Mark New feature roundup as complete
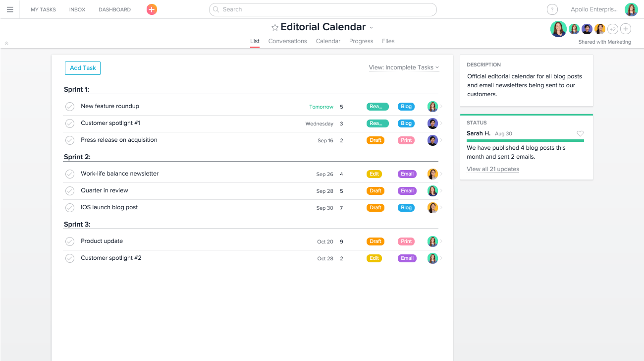Image resolution: width=644 pixels, height=361 pixels. tap(70, 107)
